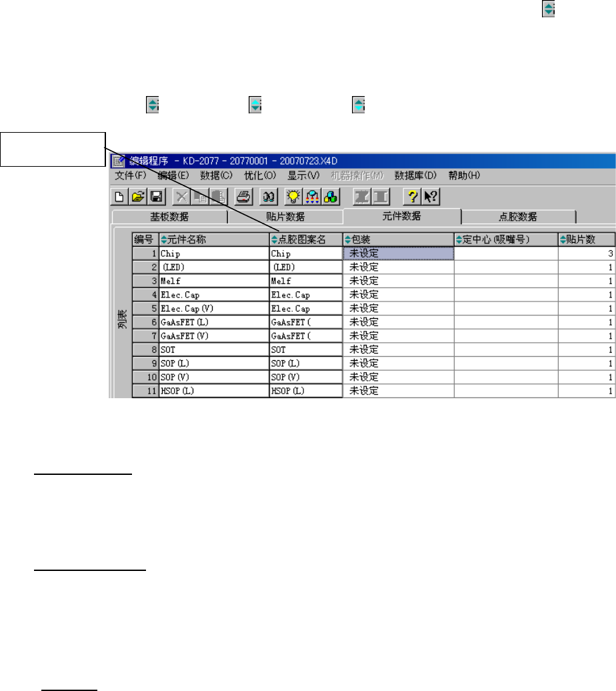
Task: Click the greyed-out Paste toolbar icon
Action: click(x=218, y=197)
